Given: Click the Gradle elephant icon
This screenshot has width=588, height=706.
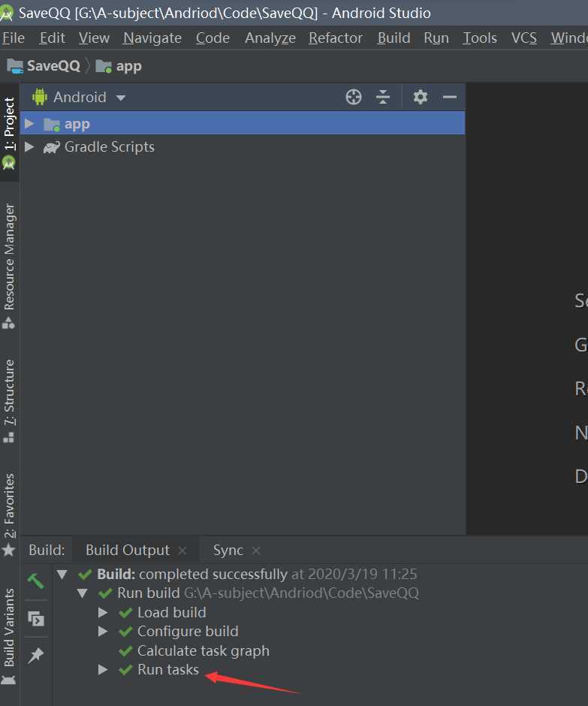Looking at the screenshot, I should click(51, 147).
